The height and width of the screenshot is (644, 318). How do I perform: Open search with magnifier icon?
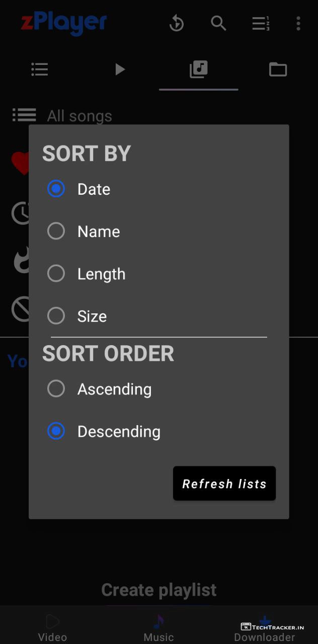(x=218, y=23)
